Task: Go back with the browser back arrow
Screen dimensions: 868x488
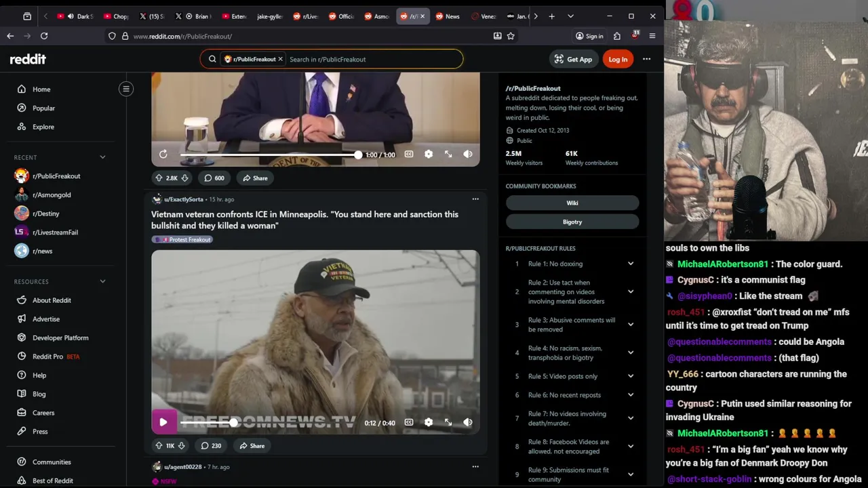Action: [10, 36]
